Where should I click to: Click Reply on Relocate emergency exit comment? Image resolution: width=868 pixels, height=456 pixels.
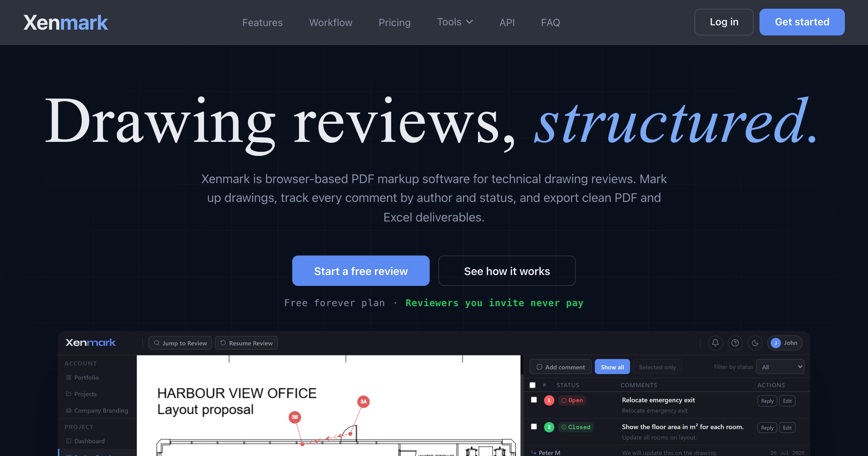[x=767, y=401]
